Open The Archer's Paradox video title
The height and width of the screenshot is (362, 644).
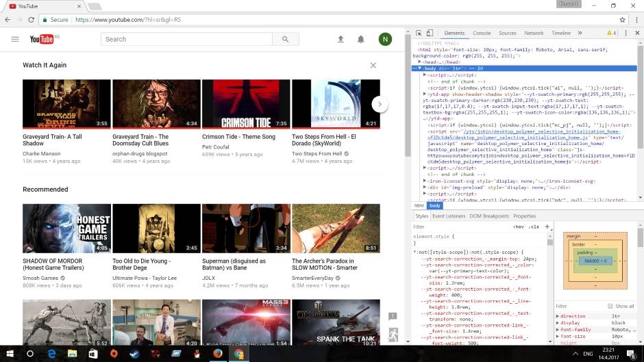click(325, 264)
